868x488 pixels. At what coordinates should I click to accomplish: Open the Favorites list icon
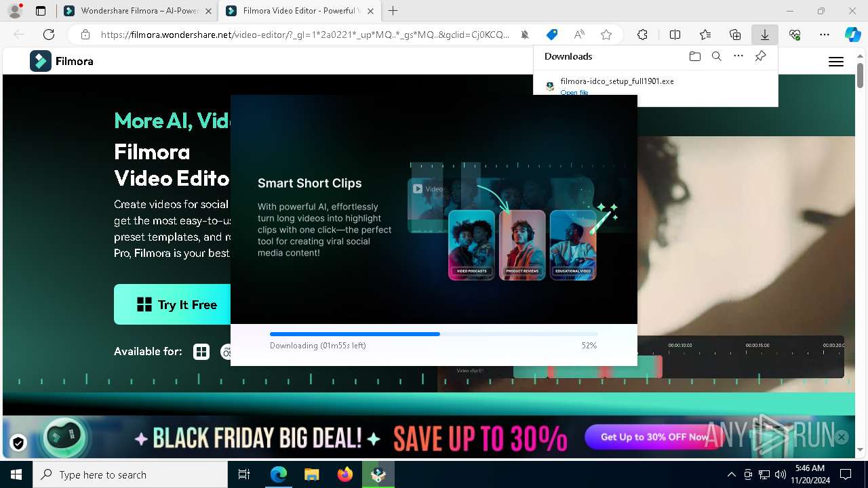pyautogui.click(x=705, y=35)
